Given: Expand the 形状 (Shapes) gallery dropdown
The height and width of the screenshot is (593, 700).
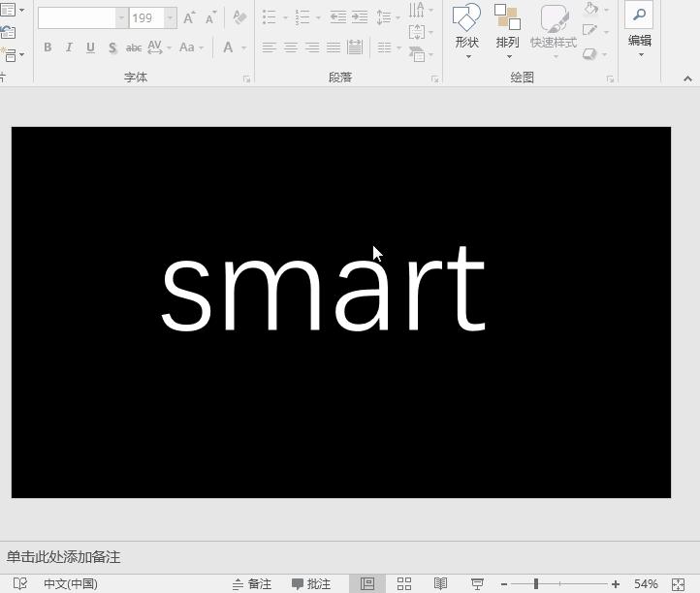Looking at the screenshot, I should [x=467, y=56].
